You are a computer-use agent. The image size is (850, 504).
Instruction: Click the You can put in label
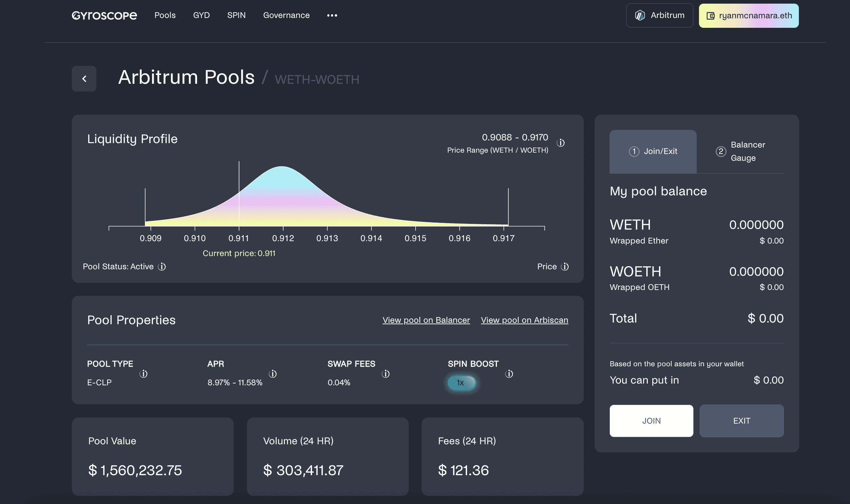coord(644,380)
